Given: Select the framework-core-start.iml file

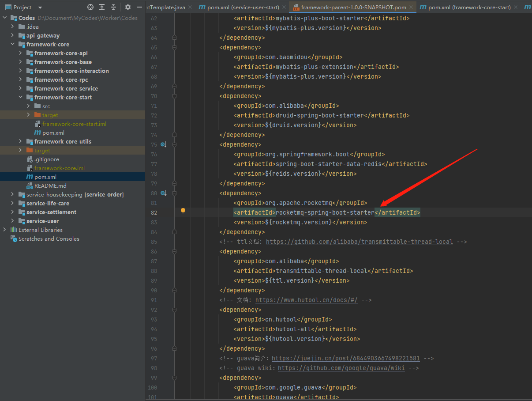Looking at the screenshot, I should pos(74,124).
